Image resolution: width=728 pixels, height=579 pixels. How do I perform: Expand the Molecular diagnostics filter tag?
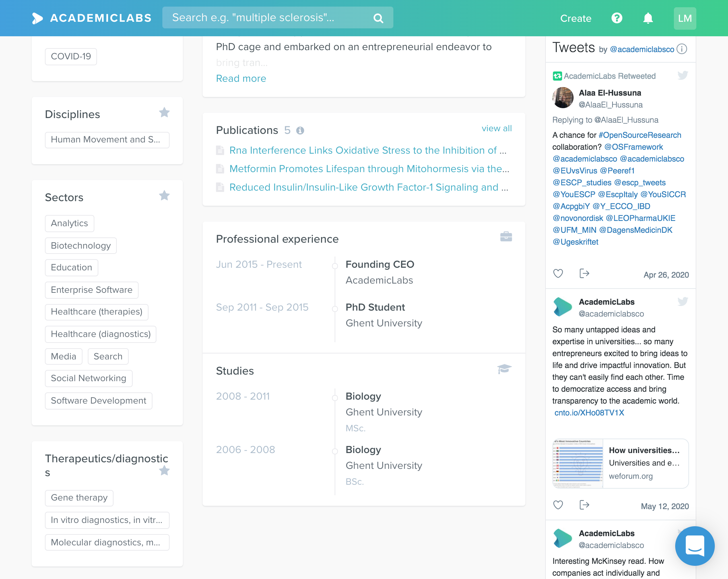[x=107, y=542]
